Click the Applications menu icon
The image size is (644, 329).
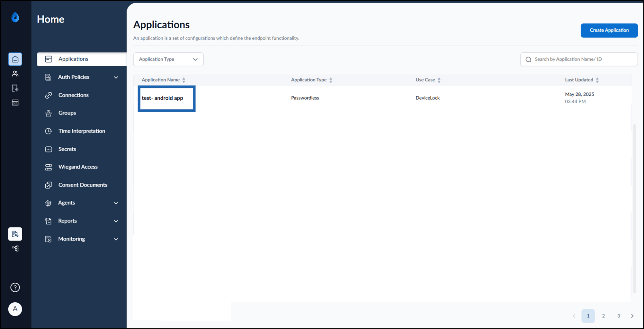49,59
